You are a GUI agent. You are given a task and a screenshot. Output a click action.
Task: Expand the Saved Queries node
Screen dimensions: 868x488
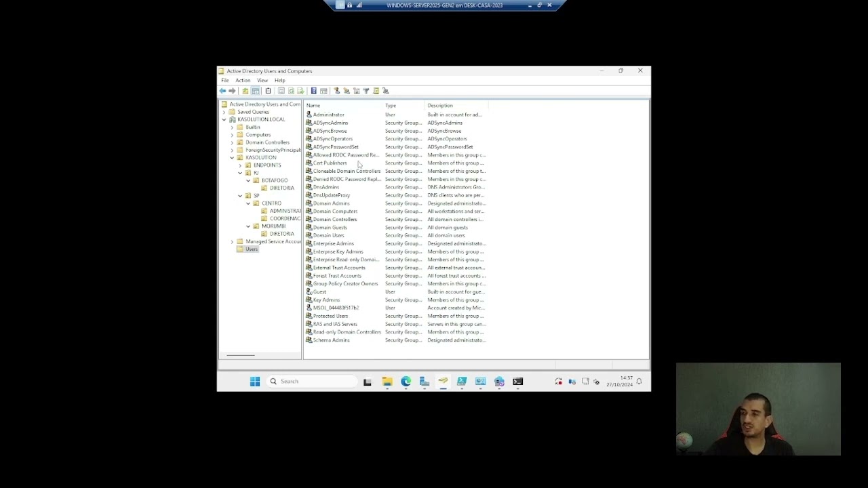(224, 112)
